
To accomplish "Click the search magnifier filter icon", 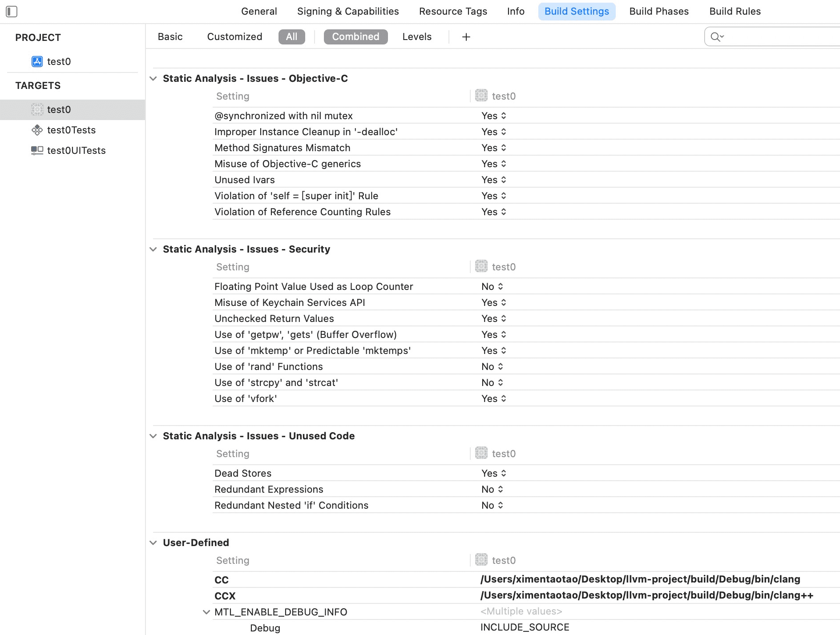I will [717, 37].
